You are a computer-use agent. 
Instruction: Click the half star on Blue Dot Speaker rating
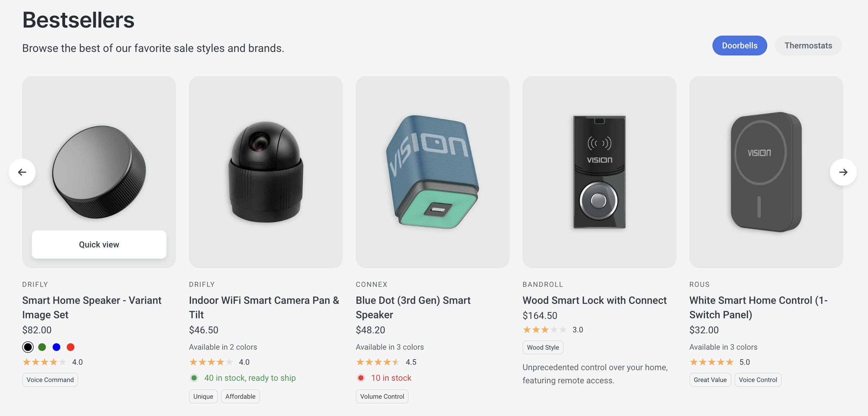(396, 362)
